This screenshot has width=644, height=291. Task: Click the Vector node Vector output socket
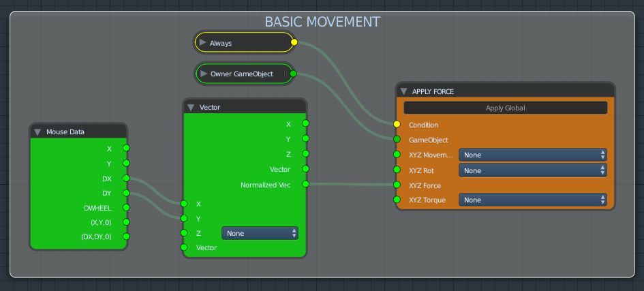[x=305, y=169]
